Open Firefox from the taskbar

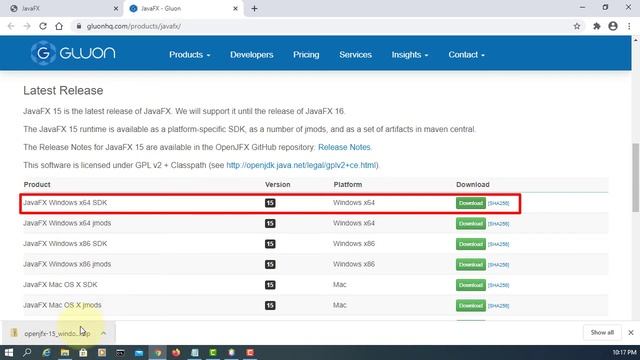point(176,352)
